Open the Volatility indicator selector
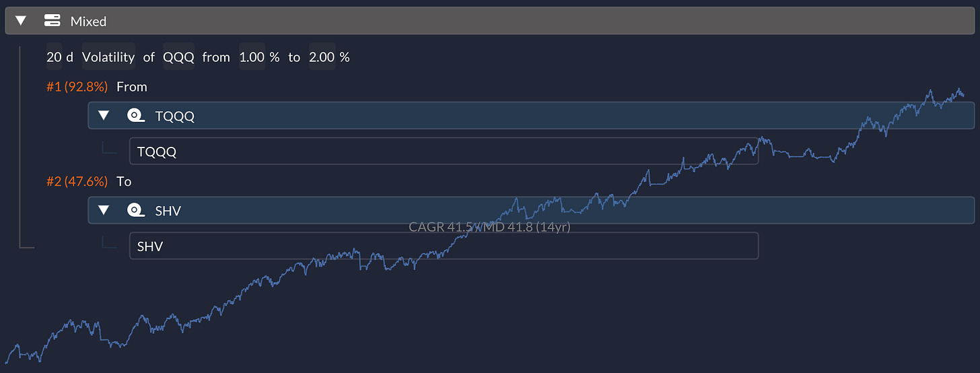The width and height of the screenshot is (980, 373). coord(108,57)
